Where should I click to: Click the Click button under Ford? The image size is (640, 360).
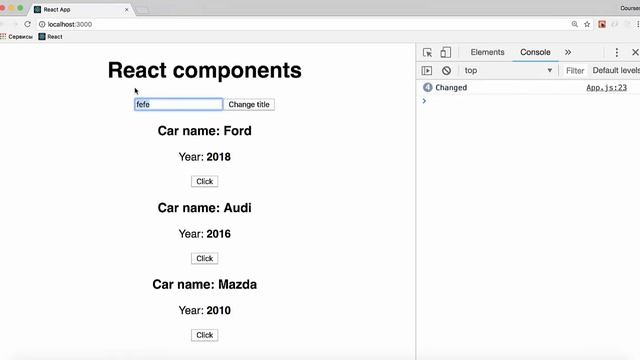click(204, 181)
